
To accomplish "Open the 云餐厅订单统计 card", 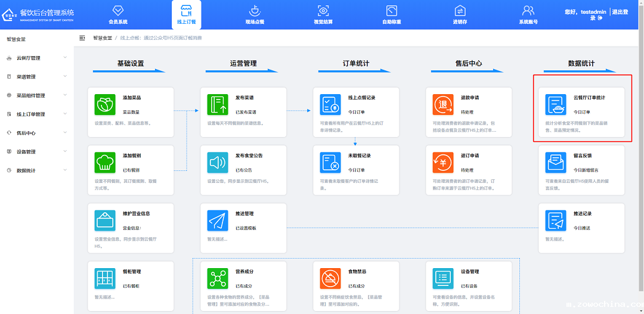I will point(581,107).
